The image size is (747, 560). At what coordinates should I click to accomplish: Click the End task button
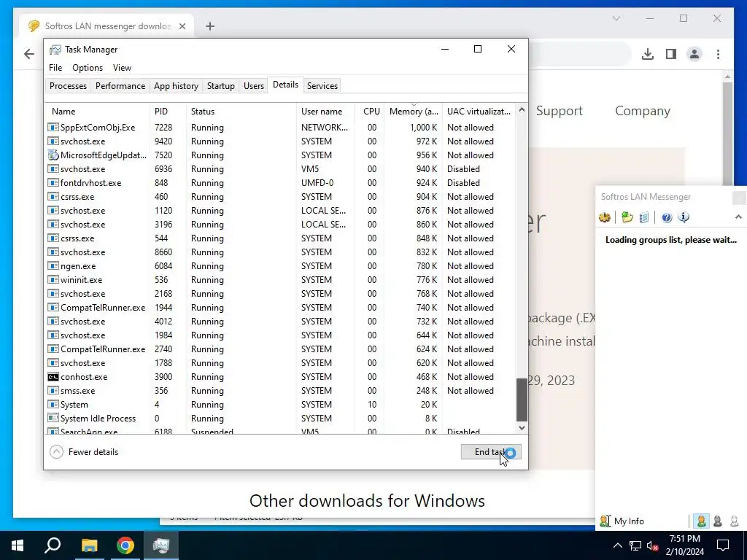(x=491, y=452)
